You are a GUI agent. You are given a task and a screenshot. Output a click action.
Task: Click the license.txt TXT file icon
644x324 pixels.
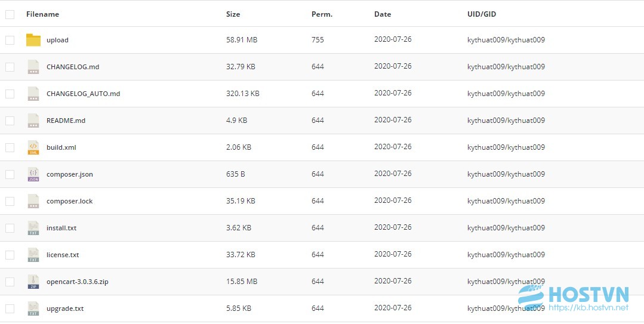coord(33,255)
